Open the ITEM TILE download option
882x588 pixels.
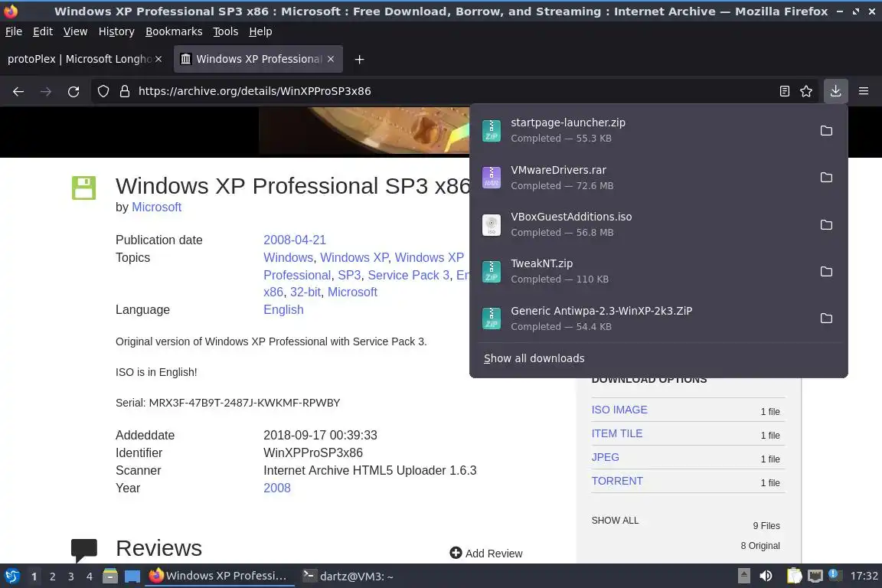coord(616,433)
